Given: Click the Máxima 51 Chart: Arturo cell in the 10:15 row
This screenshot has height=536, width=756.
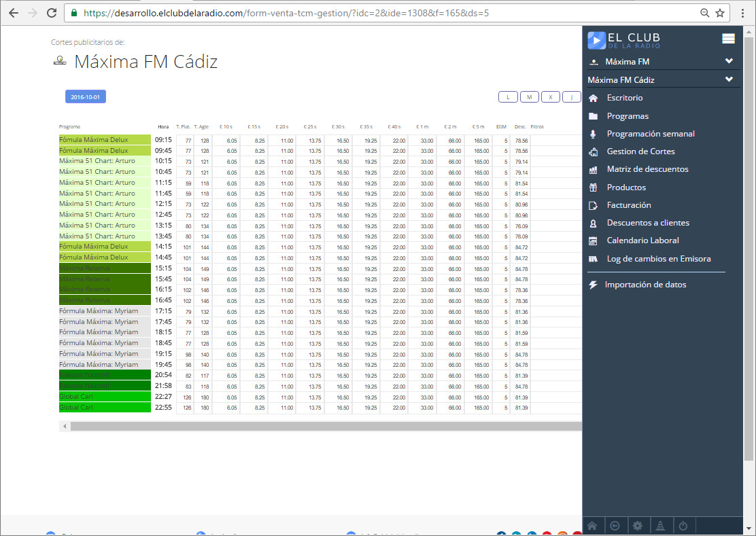Looking at the screenshot, I should pyautogui.click(x=105, y=161).
